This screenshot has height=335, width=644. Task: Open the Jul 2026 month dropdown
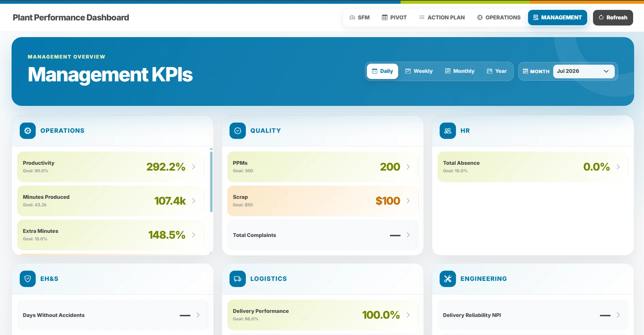(583, 71)
